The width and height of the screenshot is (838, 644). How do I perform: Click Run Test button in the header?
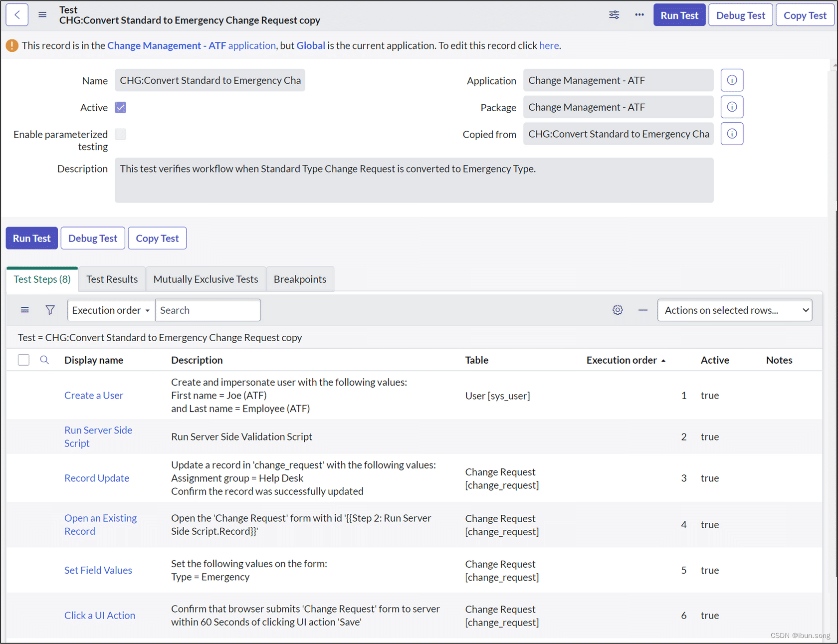pyautogui.click(x=679, y=15)
